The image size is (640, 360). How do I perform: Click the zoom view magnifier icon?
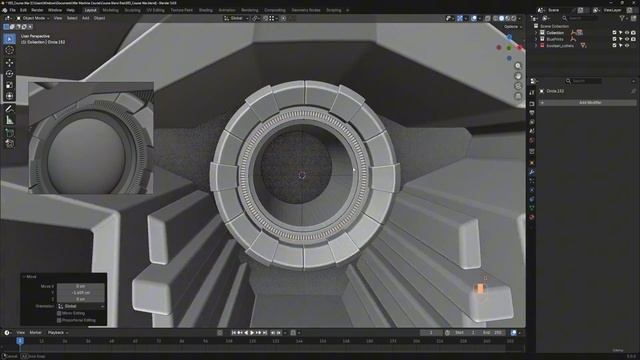coord(518,66)
